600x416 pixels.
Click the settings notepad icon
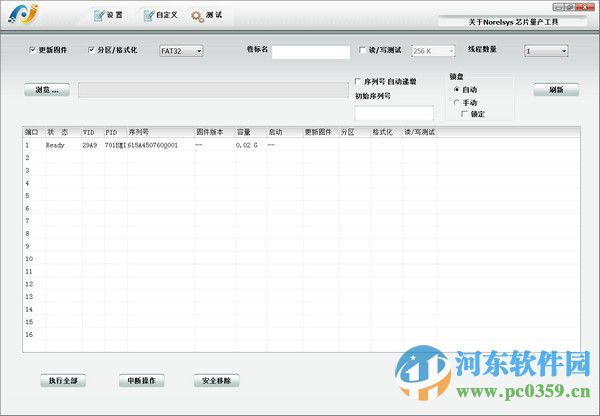tap(99, 15)
